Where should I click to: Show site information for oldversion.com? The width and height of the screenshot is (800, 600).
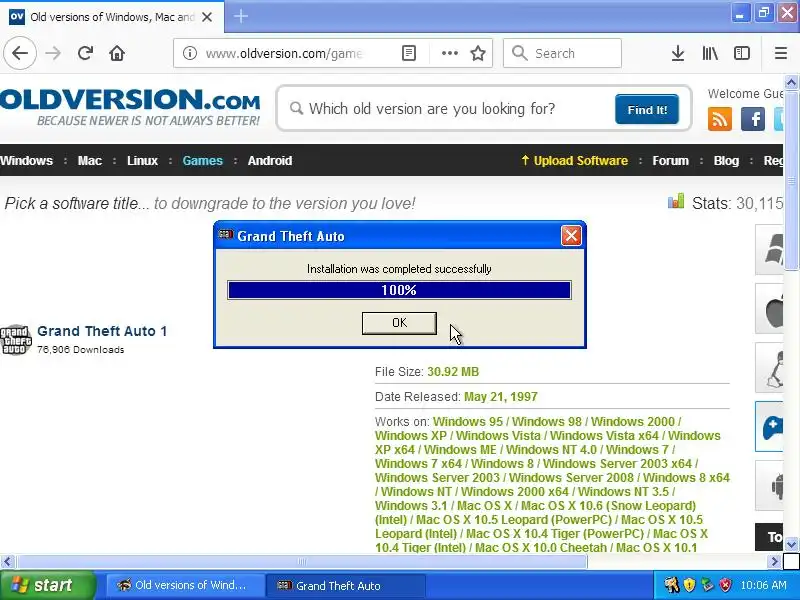click(x=190, y=53)
